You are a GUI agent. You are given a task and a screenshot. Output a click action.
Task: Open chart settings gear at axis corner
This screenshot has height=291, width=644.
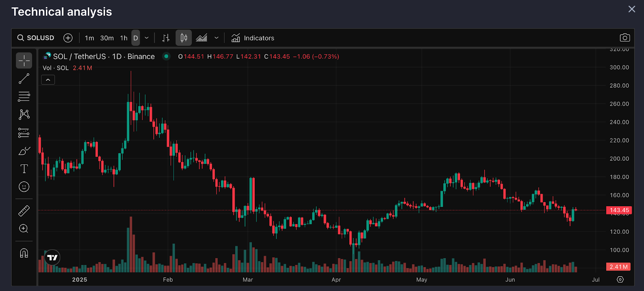pos(620,279)
